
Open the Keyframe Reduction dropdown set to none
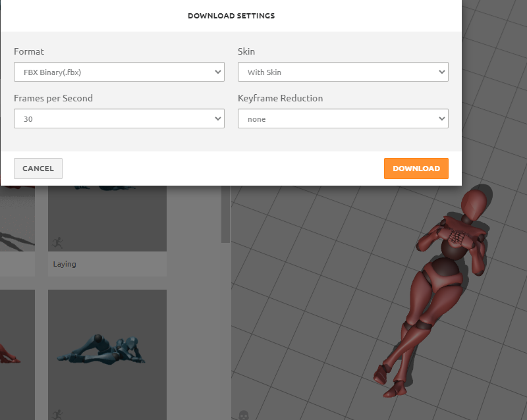343,118
